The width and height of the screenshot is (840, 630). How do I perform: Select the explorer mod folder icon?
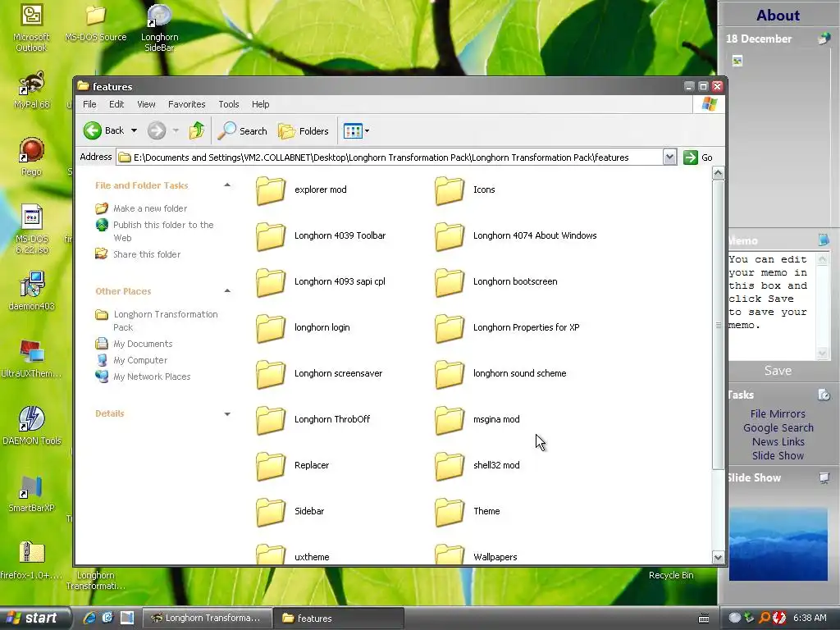271,190
